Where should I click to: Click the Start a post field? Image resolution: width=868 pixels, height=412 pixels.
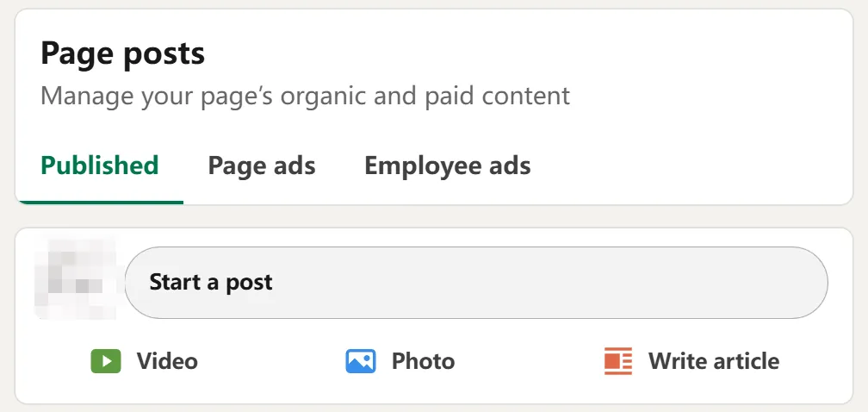[476, 283]
